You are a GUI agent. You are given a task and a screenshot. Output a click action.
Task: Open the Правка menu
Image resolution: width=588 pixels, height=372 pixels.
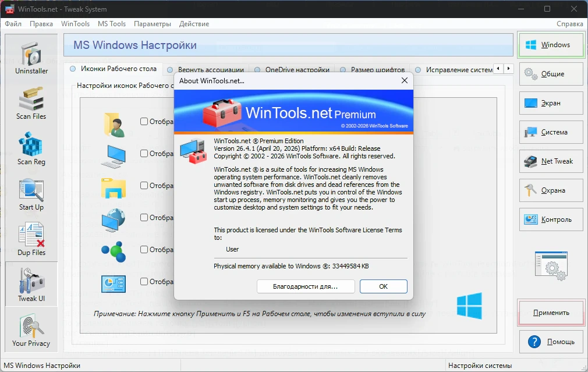pos(41,24)
